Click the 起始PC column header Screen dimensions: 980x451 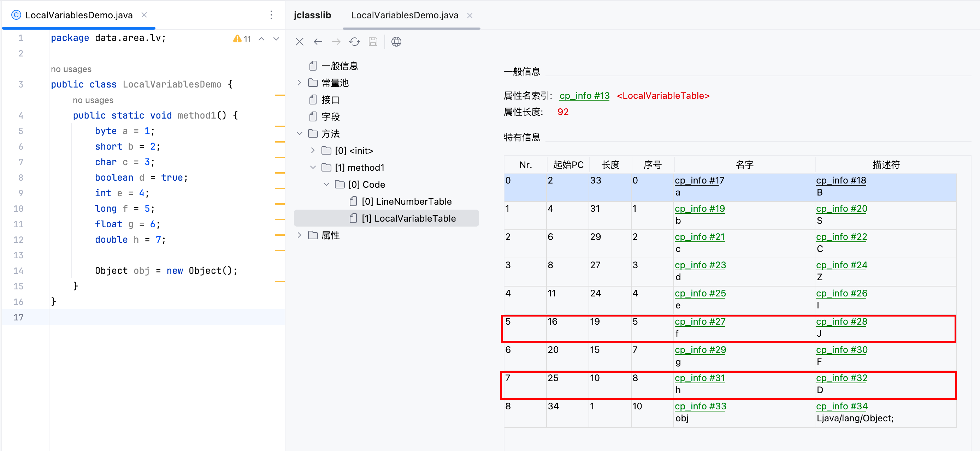pyautogui.click(x=568, y=164)
